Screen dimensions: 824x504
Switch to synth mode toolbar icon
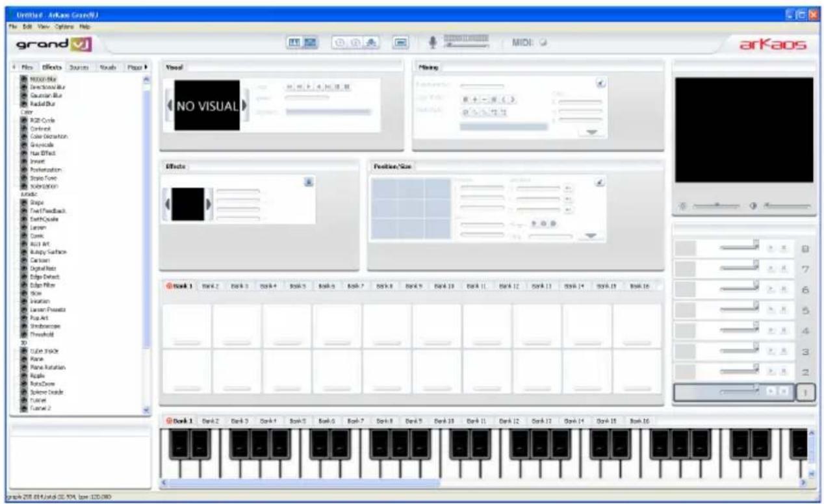pos(296,43)
